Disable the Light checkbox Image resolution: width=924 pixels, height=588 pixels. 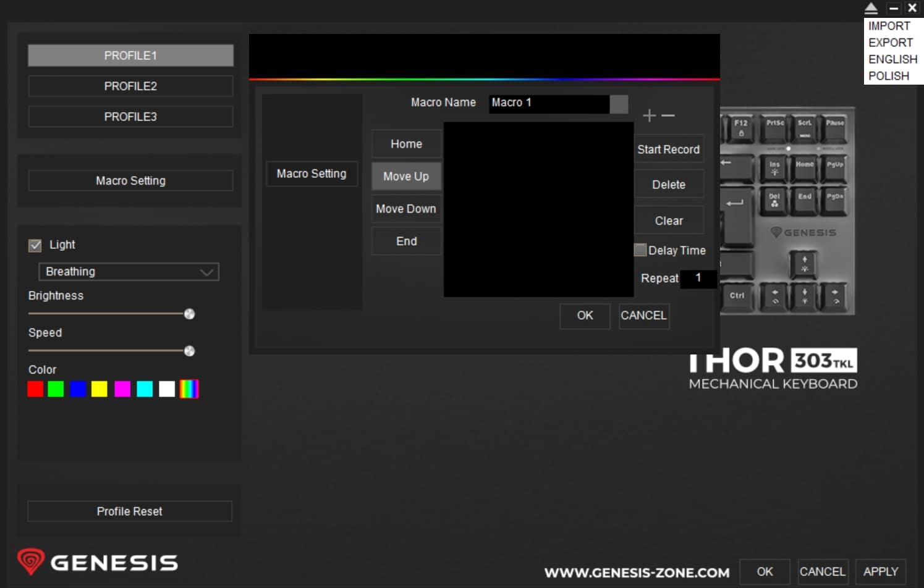35,245
